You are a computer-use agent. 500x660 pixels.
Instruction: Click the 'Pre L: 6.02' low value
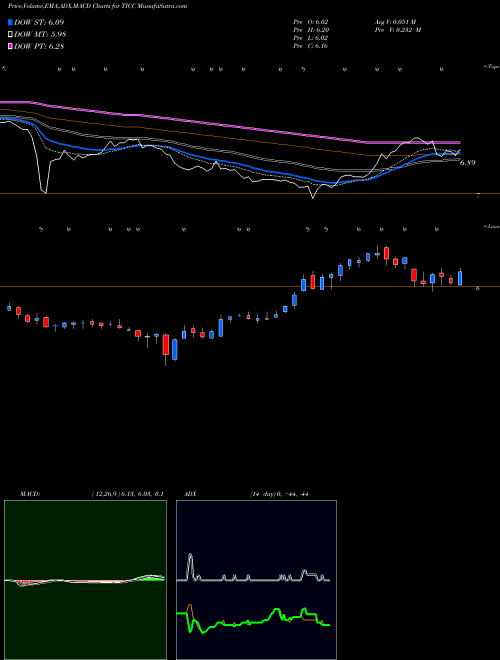click(x=311, y=38)
